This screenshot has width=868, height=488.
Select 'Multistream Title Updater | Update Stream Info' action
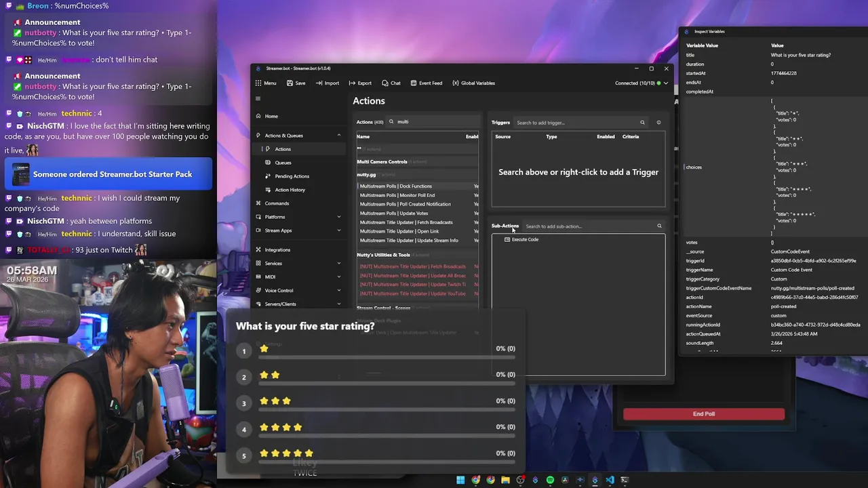pyautogui.click(x=418, y=241)
